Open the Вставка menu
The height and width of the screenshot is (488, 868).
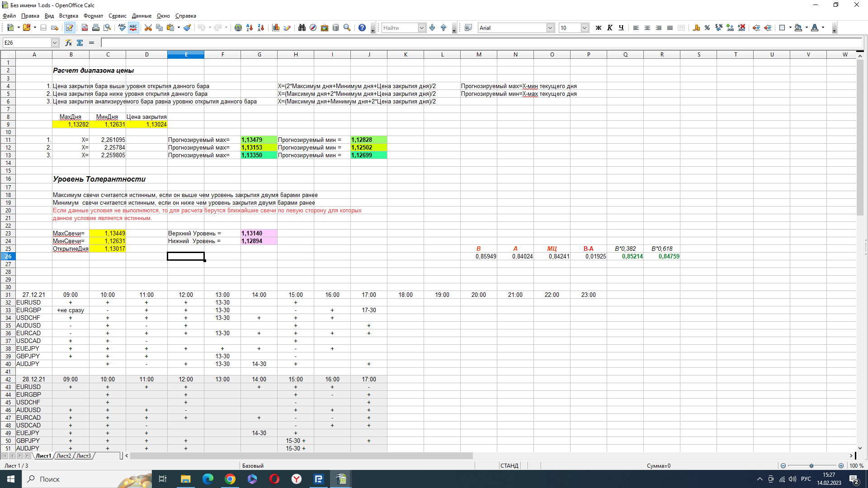coord(69,16)
